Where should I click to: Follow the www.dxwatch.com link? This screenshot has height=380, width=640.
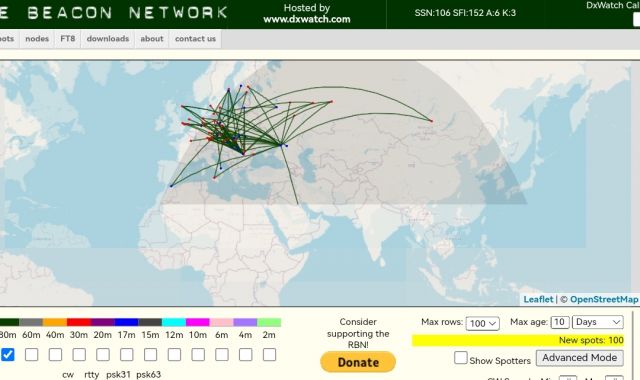pos(307,19)
